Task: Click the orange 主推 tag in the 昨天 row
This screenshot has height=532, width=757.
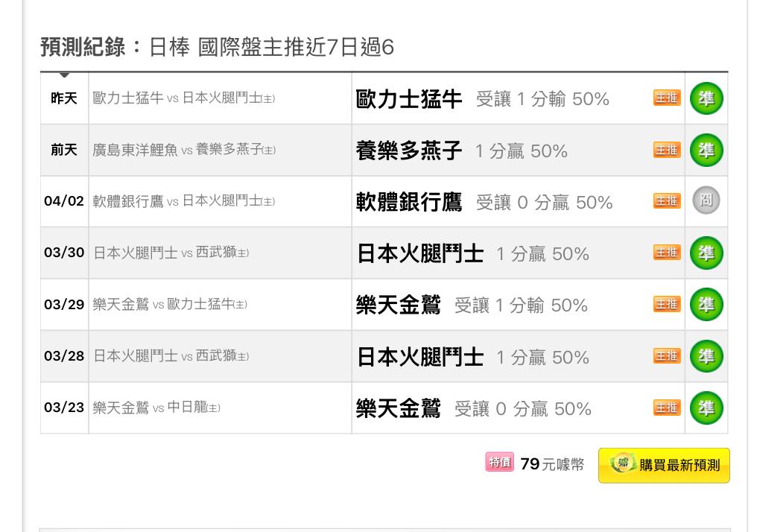Action: 667,98
